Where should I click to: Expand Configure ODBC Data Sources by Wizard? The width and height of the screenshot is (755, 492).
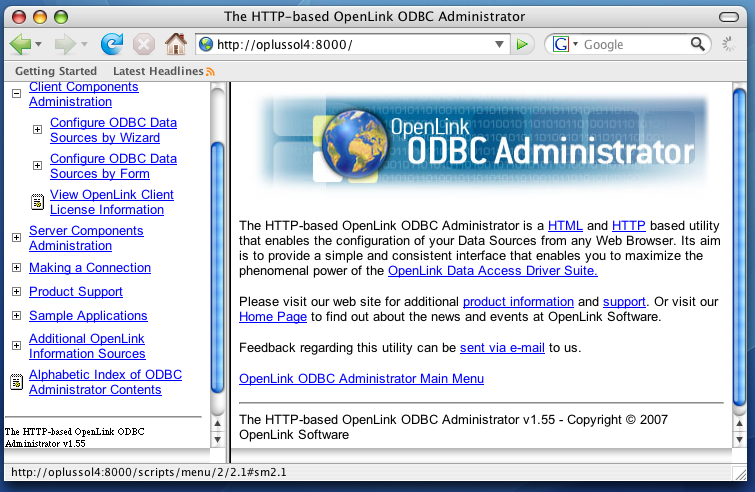pos(37,129)
